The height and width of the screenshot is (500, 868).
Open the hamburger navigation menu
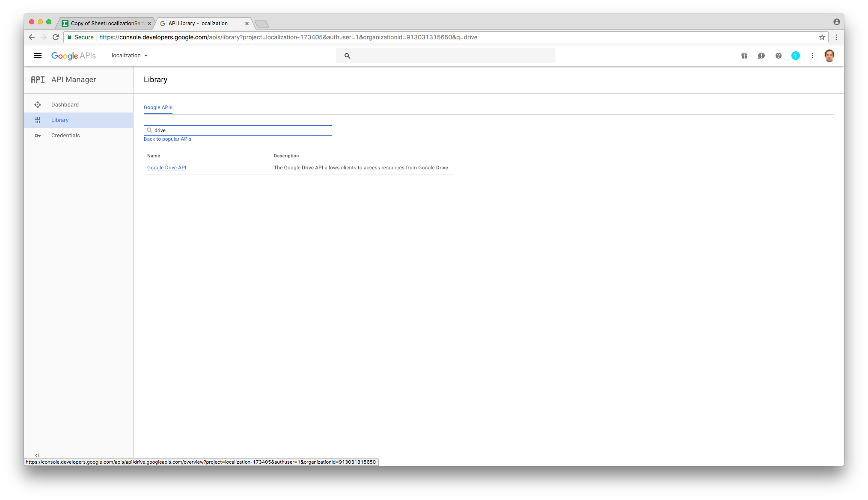coord(38,56)
